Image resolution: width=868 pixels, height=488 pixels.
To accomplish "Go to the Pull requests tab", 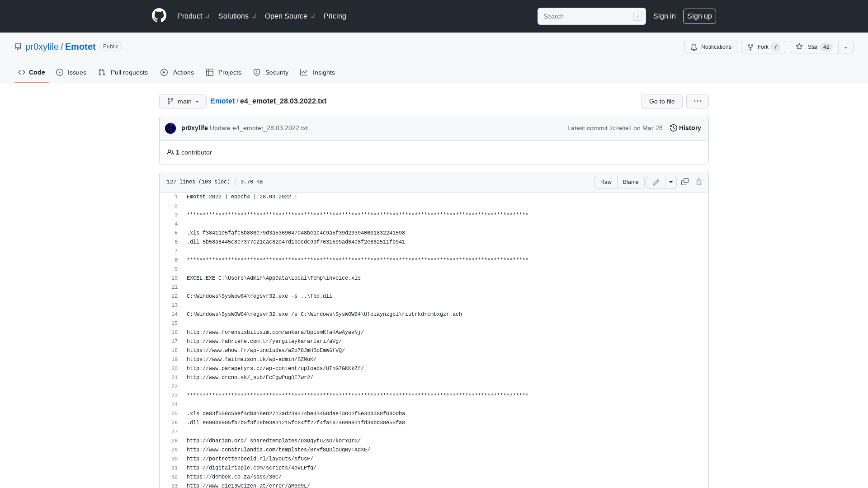I will click(x=123, y=72).
